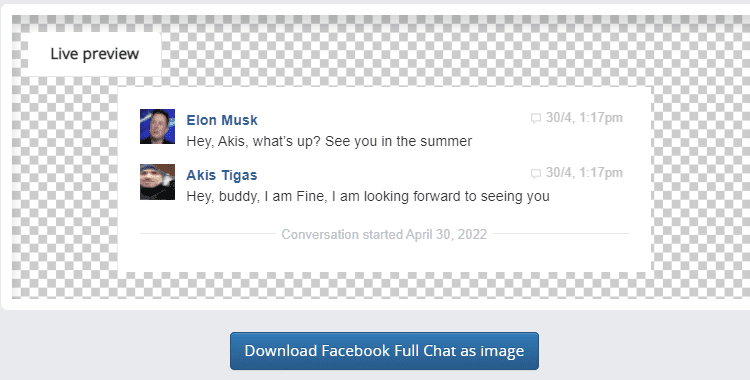Click the Elon Musk sender name link
This screenshot has height=380, width=750.
click(222, 120)
